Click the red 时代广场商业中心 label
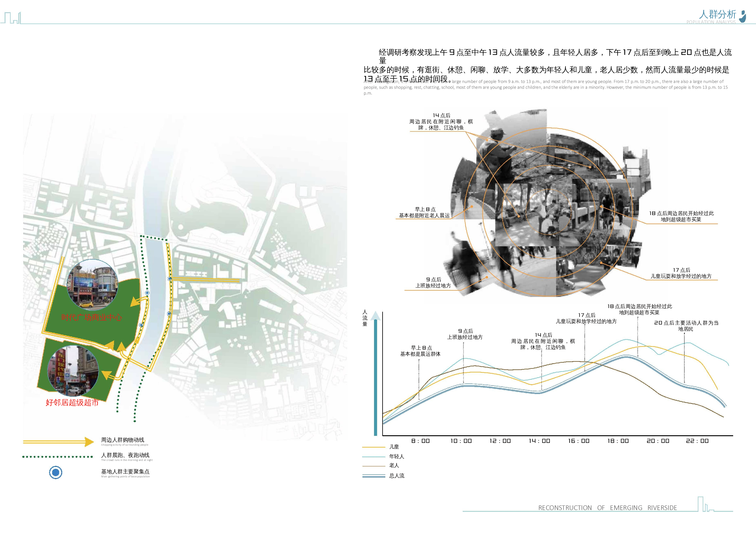This screenshot has width=756, height=535. 91,317
